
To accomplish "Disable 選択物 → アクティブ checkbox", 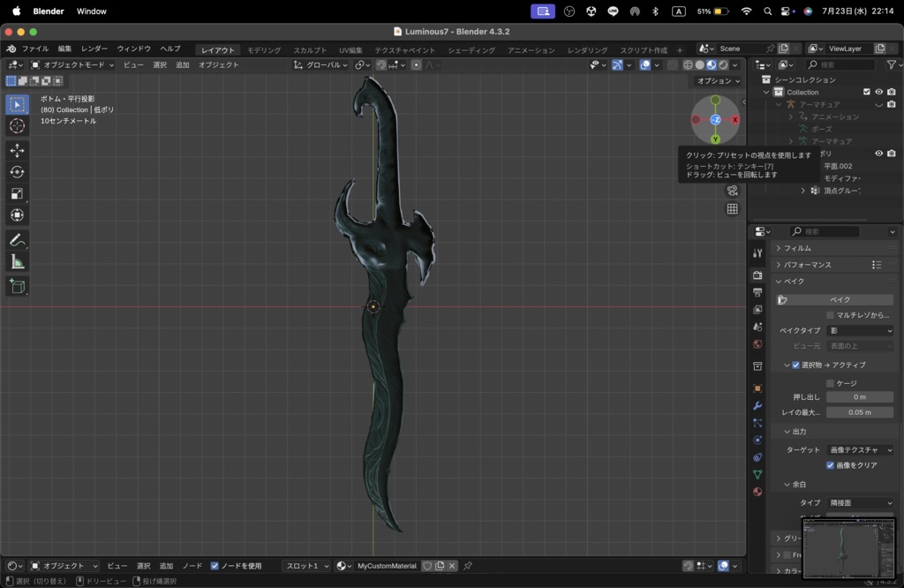I will [795, 365].
